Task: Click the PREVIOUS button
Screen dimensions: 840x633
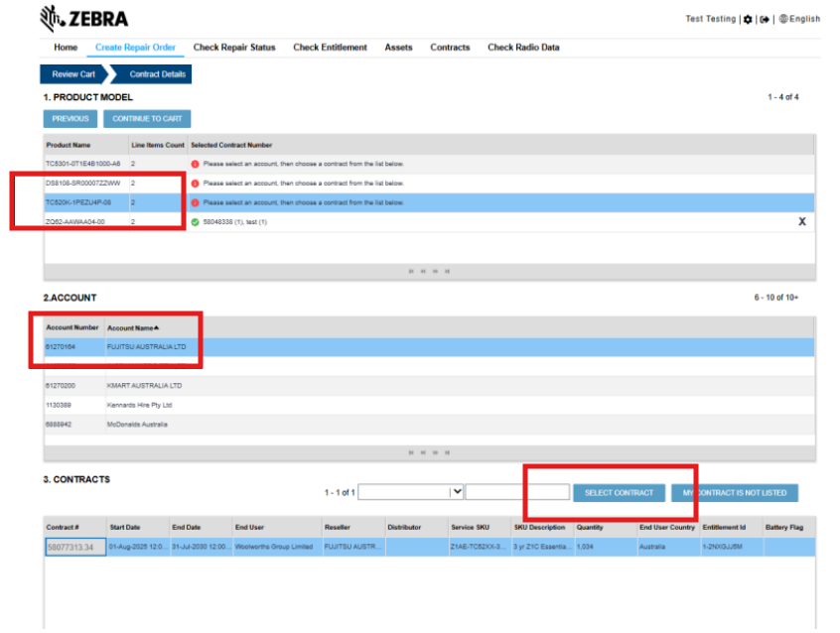Action: point(70,119)
